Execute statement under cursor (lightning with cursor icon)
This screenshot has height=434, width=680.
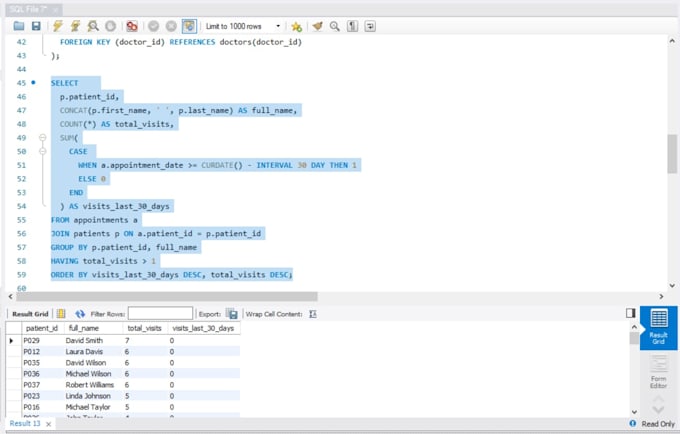tap(75, 26)
